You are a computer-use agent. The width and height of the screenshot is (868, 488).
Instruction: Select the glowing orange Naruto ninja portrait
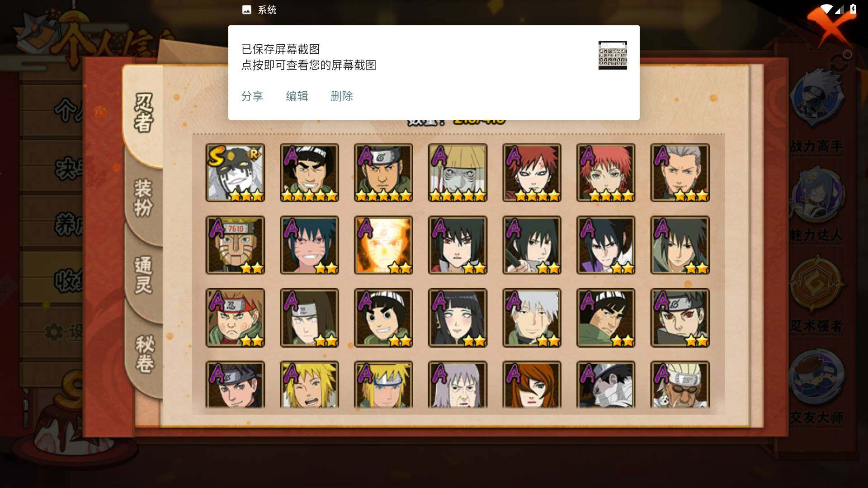click(x=383, y=245)
